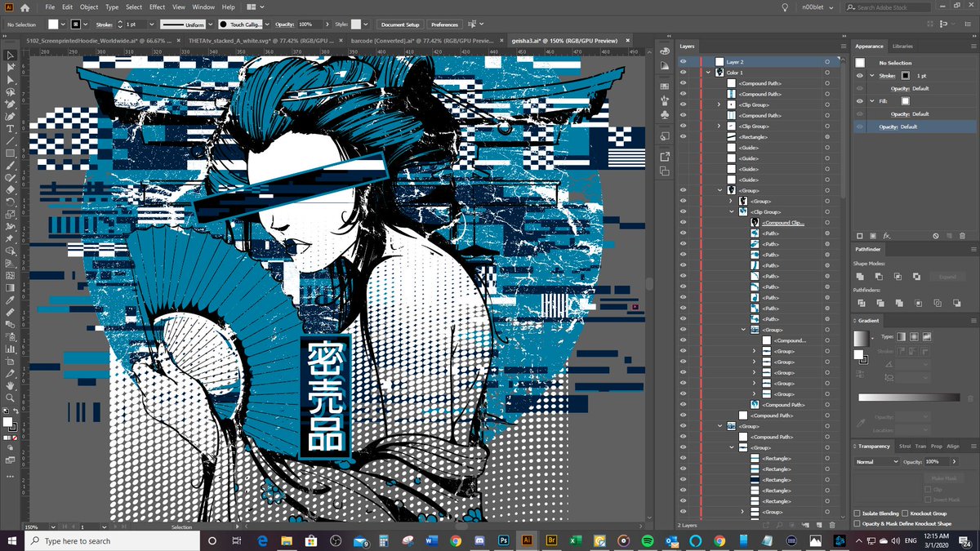This screenshot has width=980, height=551.
Task: Open the Object menu
Action: point(89,7)
